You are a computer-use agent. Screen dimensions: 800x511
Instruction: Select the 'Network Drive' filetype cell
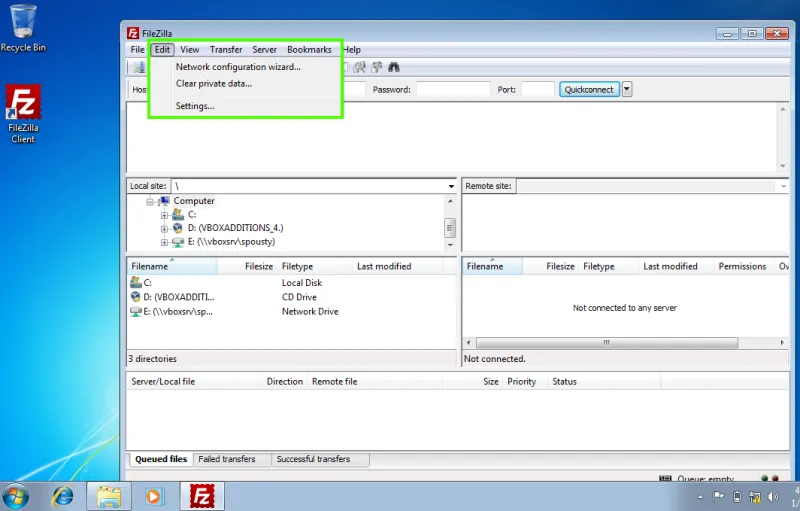[x=310, y=311]
